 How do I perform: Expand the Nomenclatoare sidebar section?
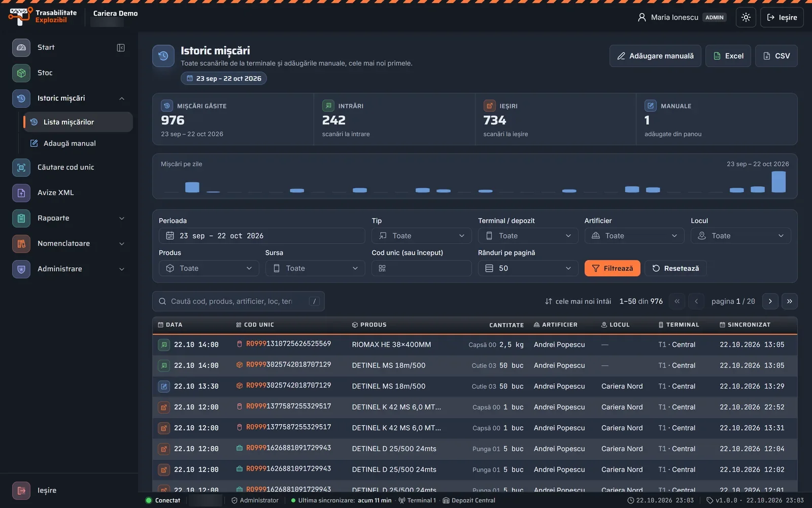(122, 244)
